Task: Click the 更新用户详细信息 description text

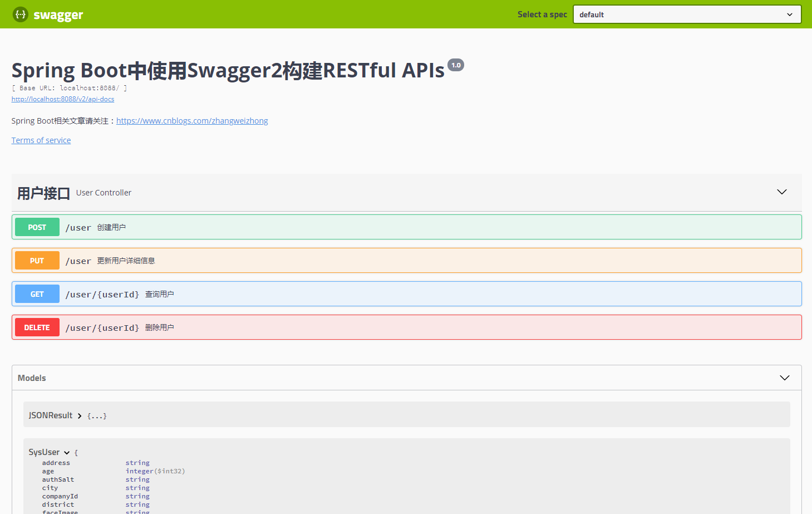Action: 126,261
